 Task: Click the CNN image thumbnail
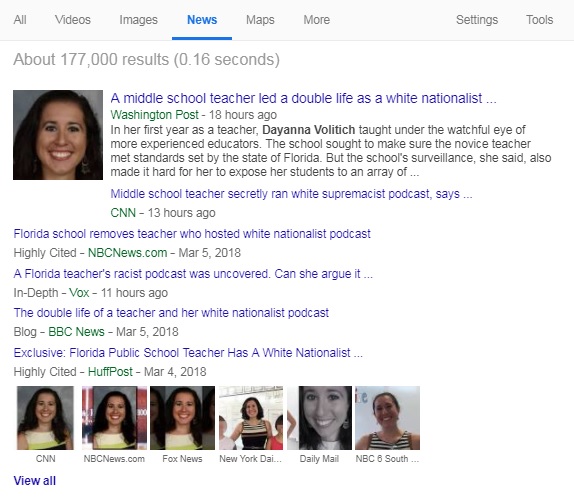tap(45, 418)
